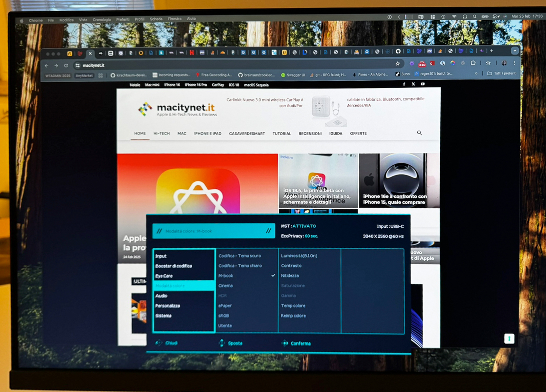This screenshot has height=392, width=546.
Task: Choose Utente colour mode
Action: (x=225, y=326)
